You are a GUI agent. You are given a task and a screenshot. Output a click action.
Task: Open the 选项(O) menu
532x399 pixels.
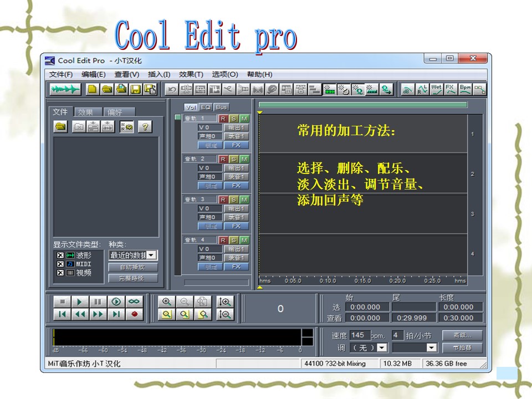click(x=224, y=74)
